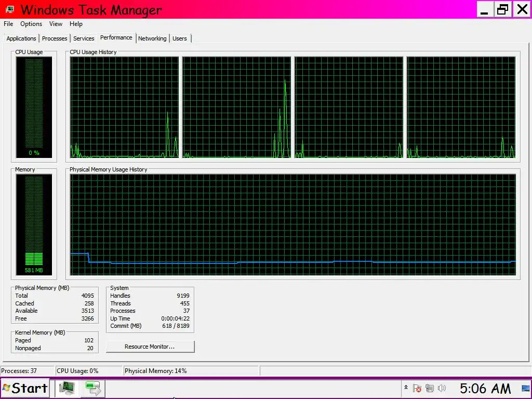The height and width of the screenshot is (399, 532).
Task: Minimize the Task Manager window
Action: [x=485, y=9]
